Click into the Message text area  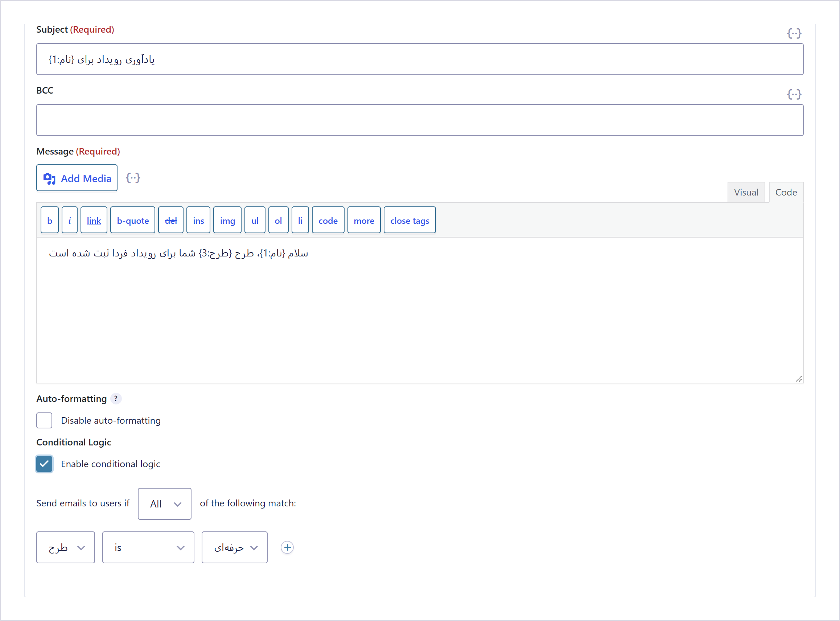(420, 310)
